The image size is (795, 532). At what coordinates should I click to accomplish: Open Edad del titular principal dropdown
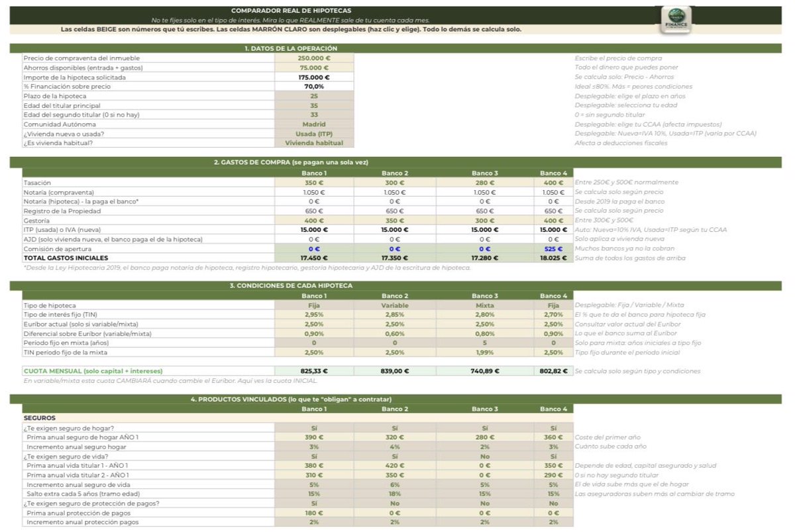point(314,105)
